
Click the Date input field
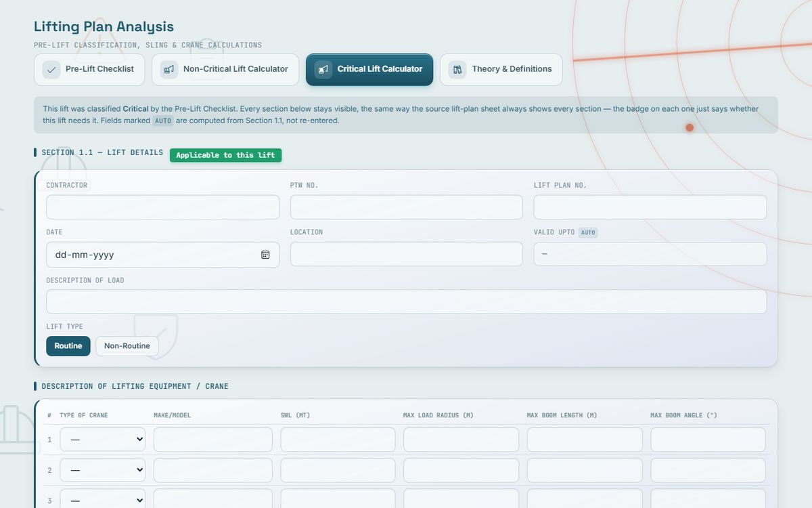click(162, 255)
